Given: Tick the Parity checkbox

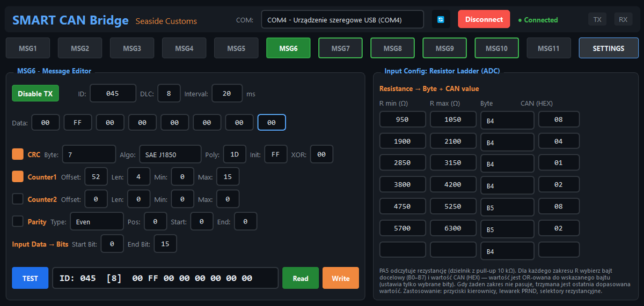Looking at the screenshot, I should [18, 221].
